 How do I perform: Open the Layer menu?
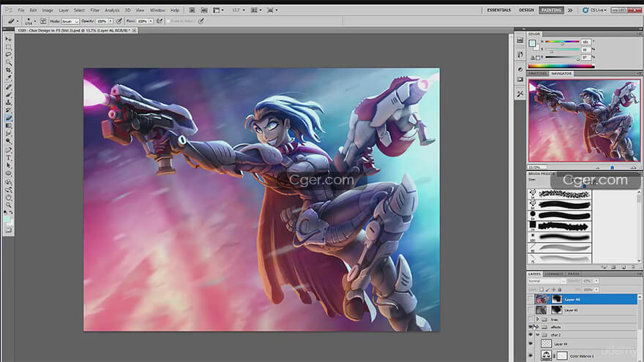[x=64, y=10]
